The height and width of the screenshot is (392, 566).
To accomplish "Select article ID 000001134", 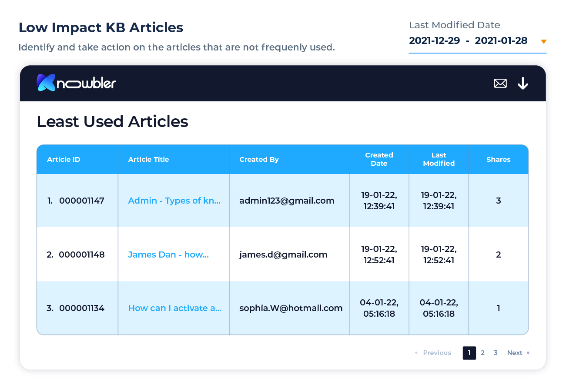I will point(82,308).
